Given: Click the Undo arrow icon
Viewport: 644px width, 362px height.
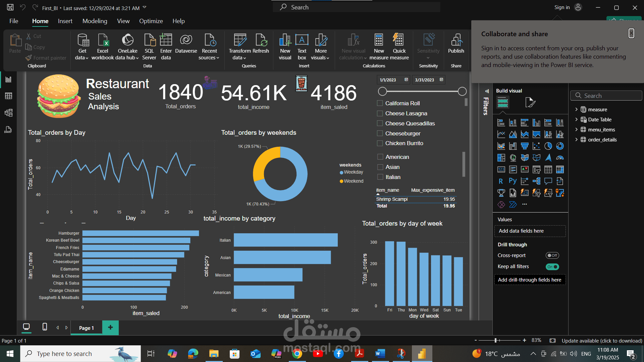Looking at the screenshot, I should pyautogui.click(x=23, y=7).
